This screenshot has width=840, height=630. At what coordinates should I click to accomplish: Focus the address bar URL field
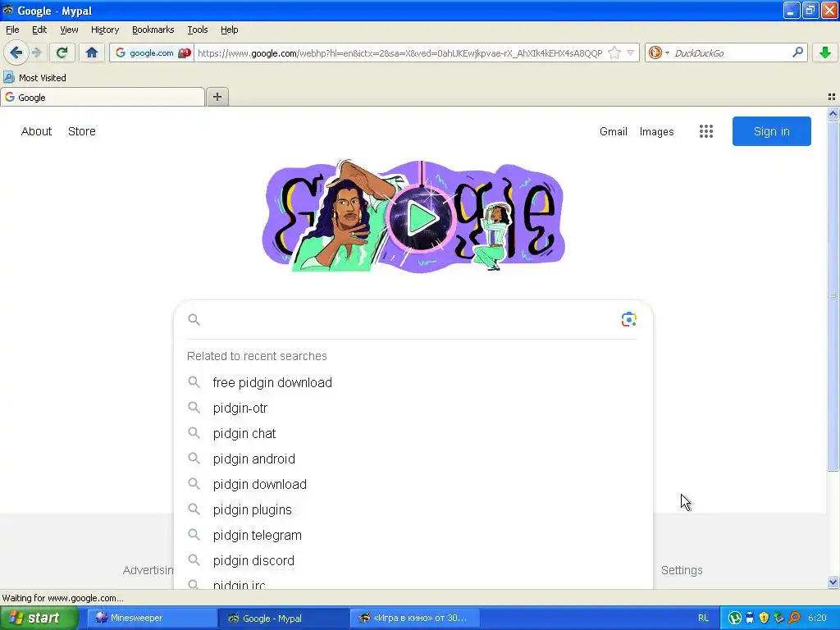[399, 52]
